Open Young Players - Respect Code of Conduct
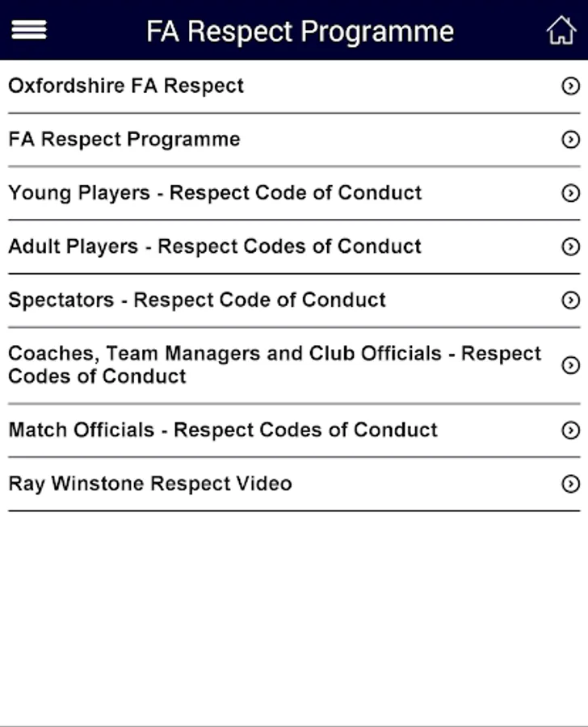 point(215,193)
